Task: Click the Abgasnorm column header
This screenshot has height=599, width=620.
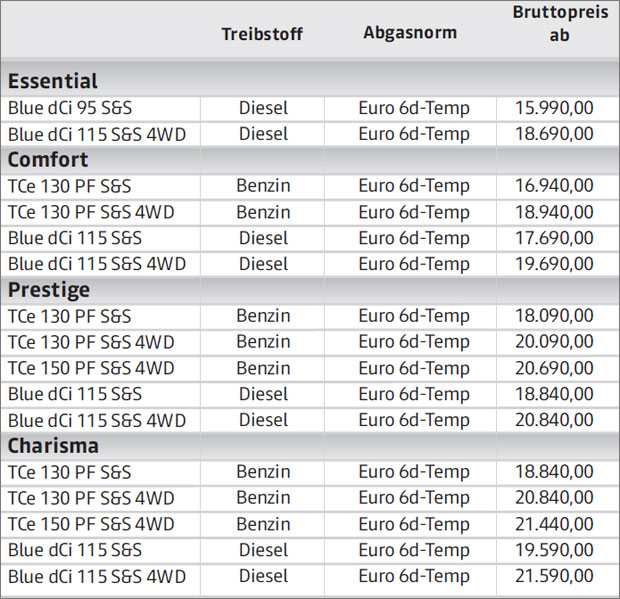Action: [x=410, y=32]
